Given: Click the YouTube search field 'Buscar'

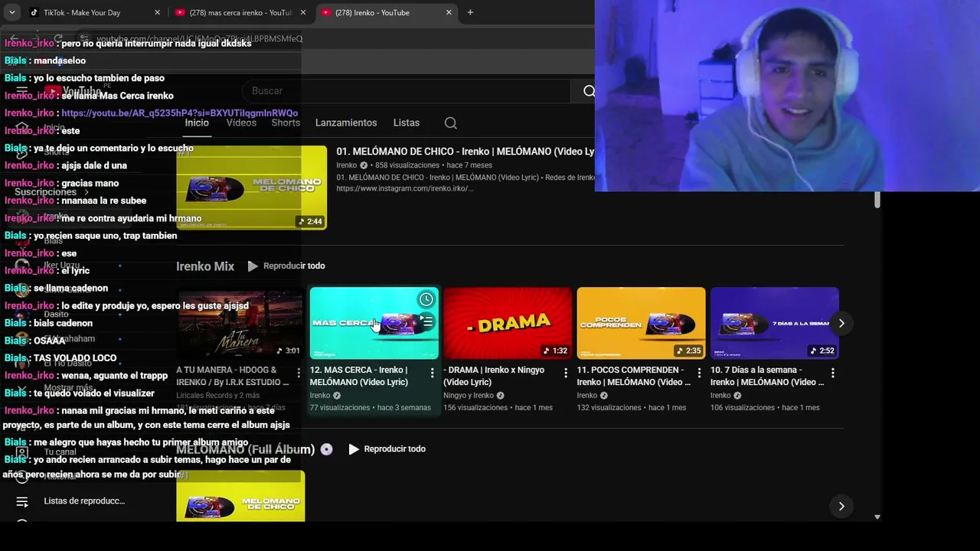Looking at the screenshot, I should tap(406, 91).
